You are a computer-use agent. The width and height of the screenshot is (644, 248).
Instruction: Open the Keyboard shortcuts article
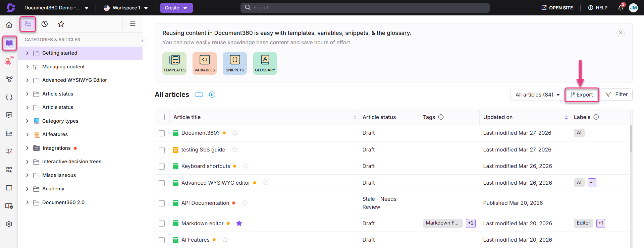(x=206, y=166)
